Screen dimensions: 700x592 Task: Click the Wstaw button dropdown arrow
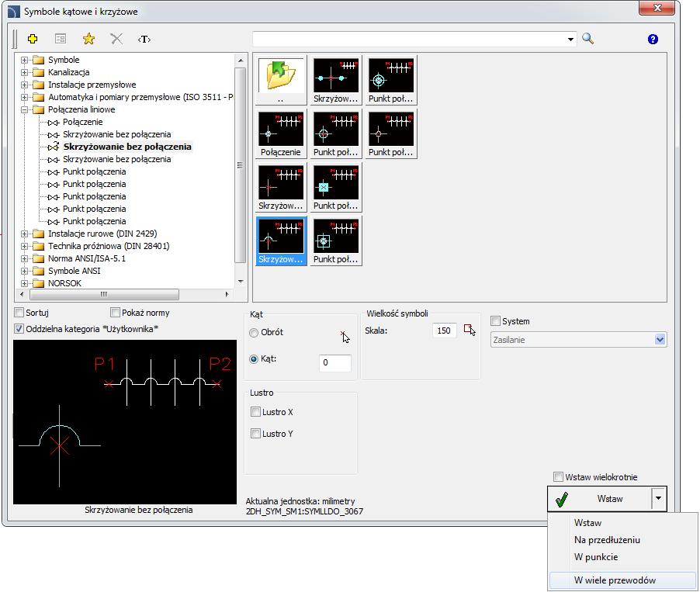[x=659, y=499]
